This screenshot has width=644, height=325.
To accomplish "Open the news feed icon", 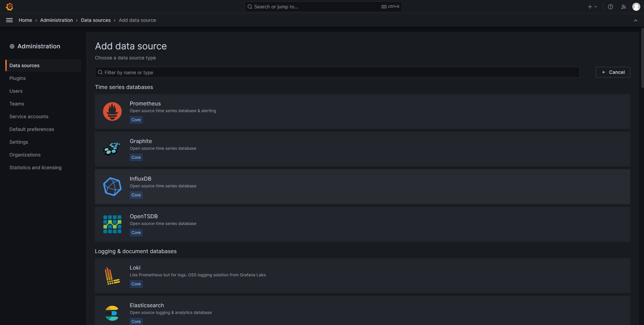I will click(x=624, y=7).
